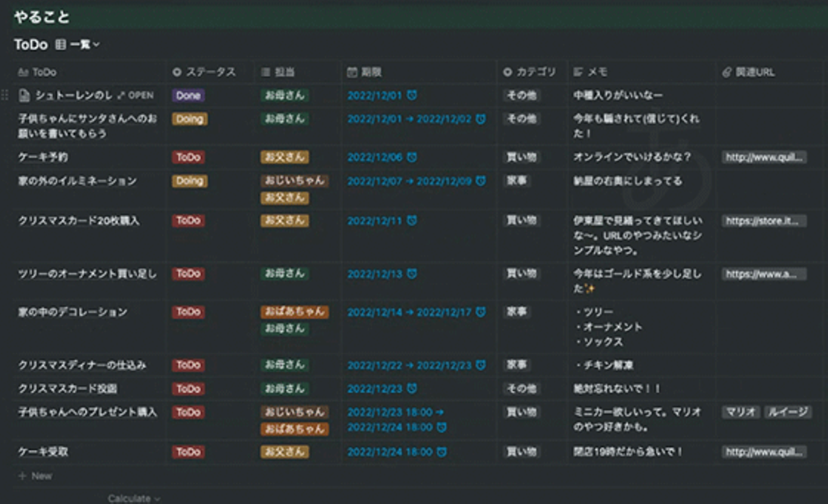Open the 一覧 view switcher dropdown

[x=78, y=44]
